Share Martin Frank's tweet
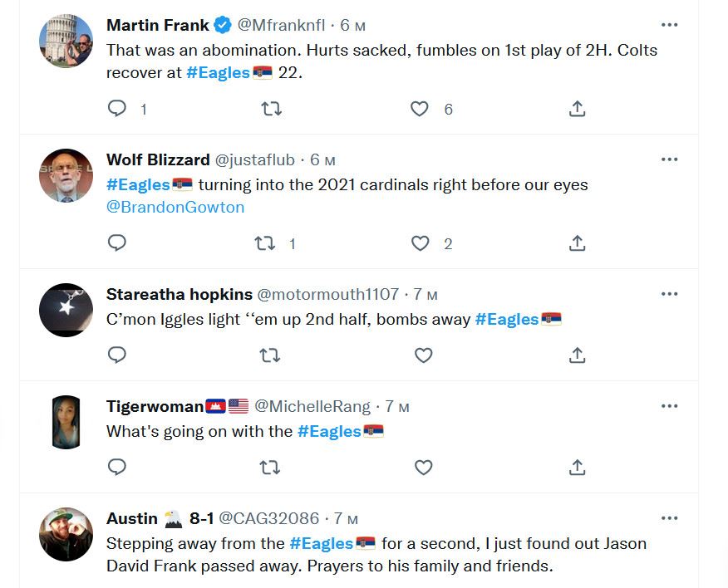 coord(577,109)
